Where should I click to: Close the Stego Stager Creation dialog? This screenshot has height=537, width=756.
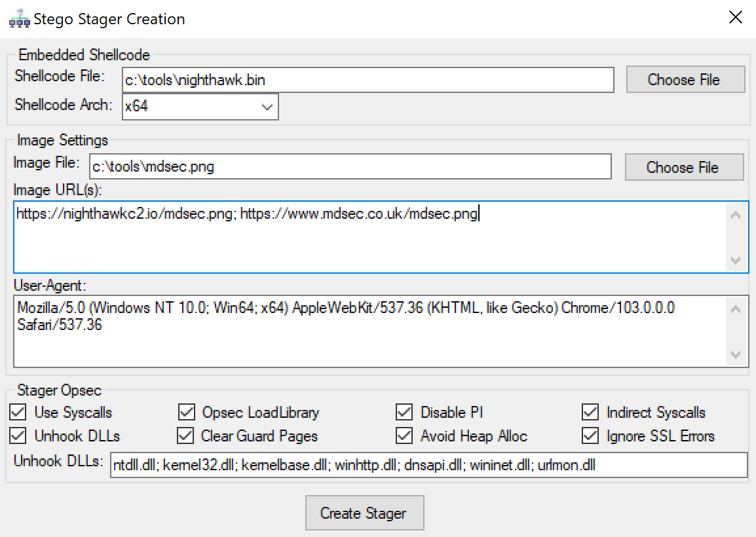point(736,18)
